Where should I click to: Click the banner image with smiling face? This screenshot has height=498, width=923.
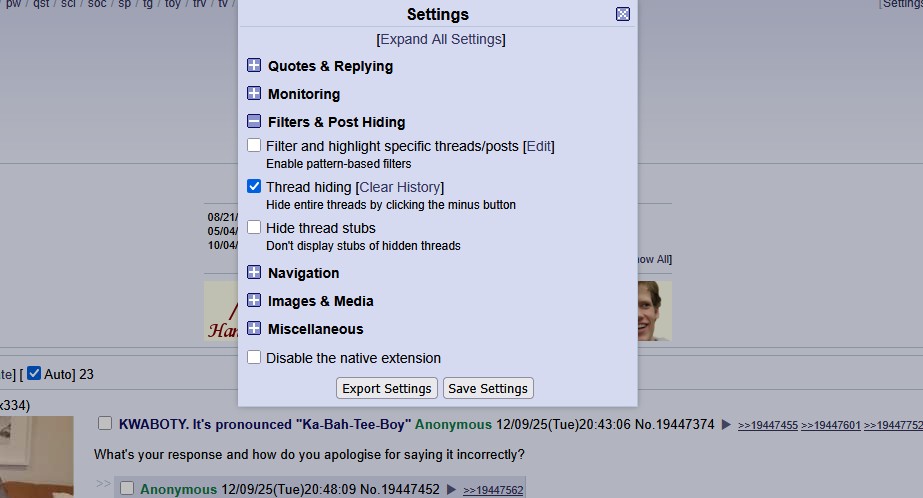click(654, 311)
